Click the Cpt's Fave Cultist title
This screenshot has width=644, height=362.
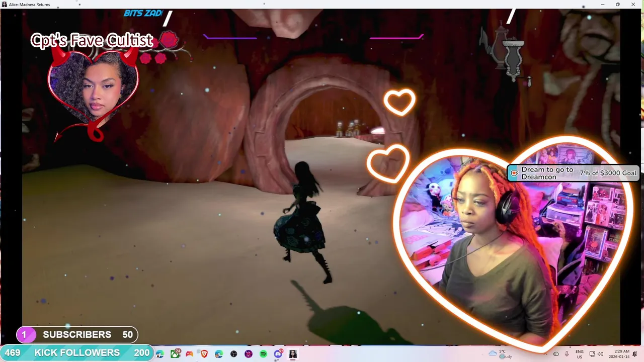click(92, 40)
